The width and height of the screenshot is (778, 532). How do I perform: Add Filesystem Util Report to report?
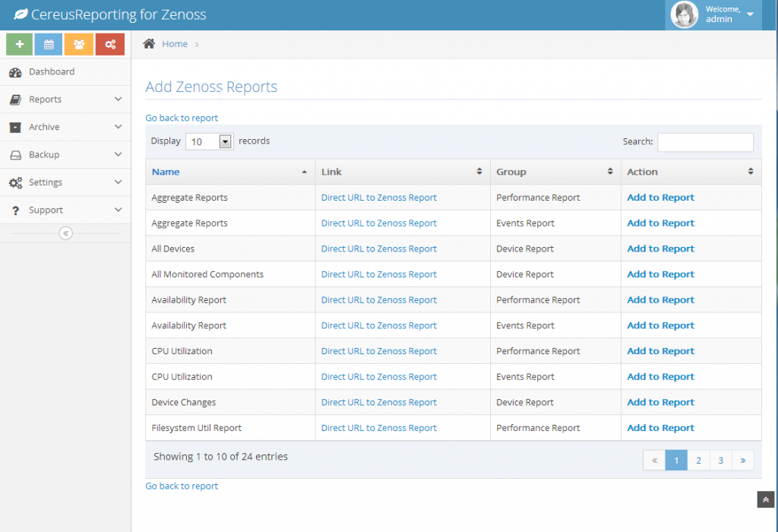point(660,428)
